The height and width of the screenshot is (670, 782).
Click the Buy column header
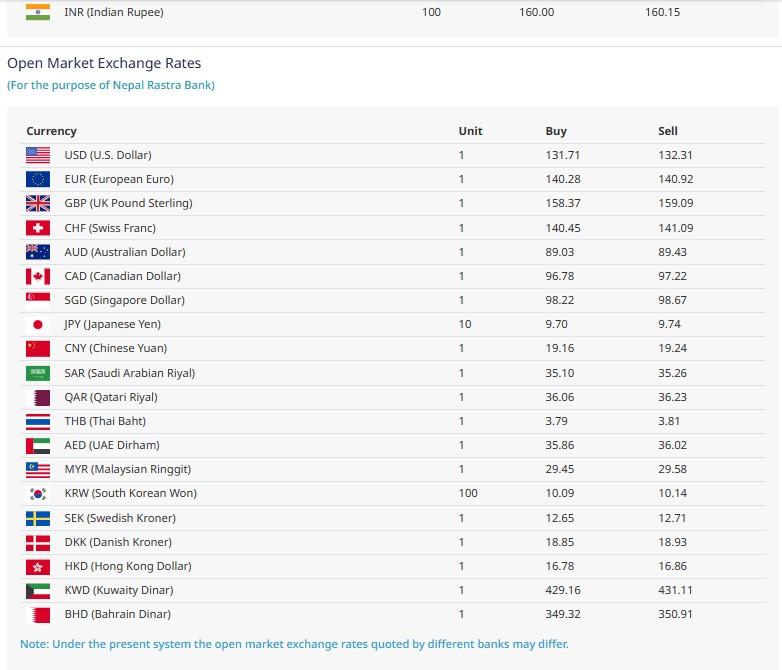point(556,131)
